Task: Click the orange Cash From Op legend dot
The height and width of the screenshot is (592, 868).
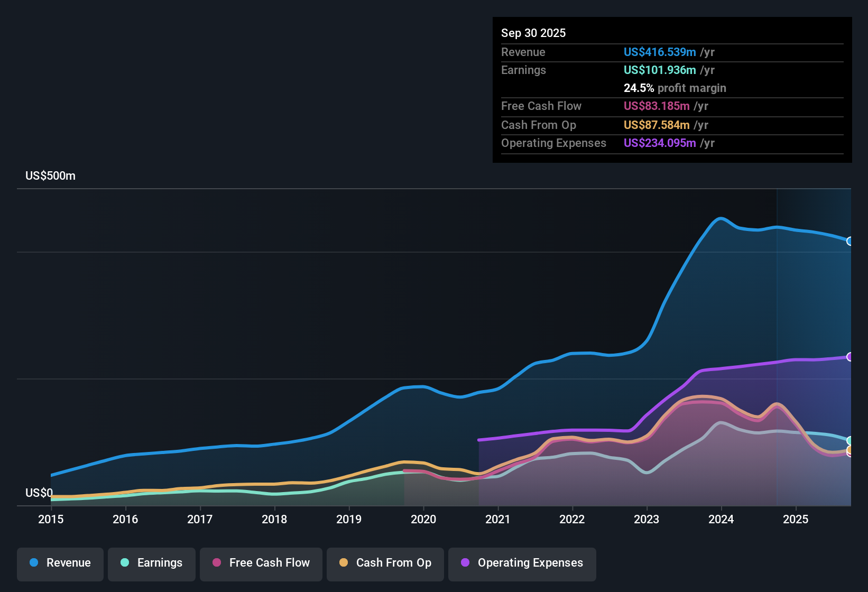Action: click(x=344, y=563)
